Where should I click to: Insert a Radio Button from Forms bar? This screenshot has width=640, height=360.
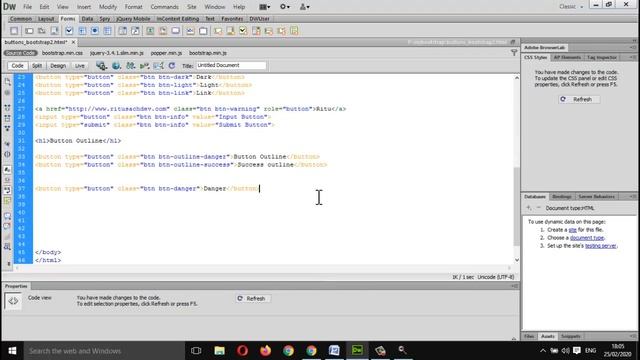(95, 31)
